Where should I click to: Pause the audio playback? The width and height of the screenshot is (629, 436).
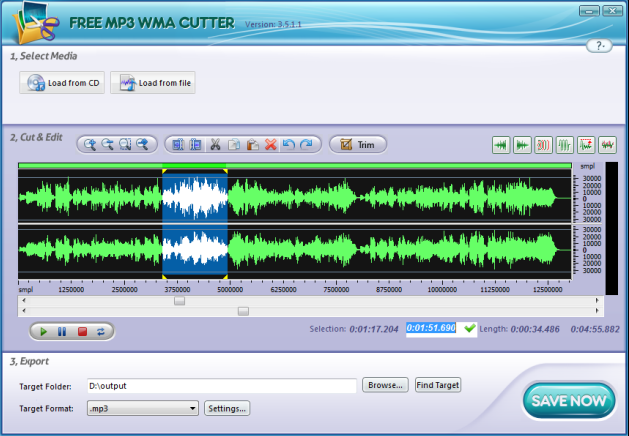tap(62, 332)
